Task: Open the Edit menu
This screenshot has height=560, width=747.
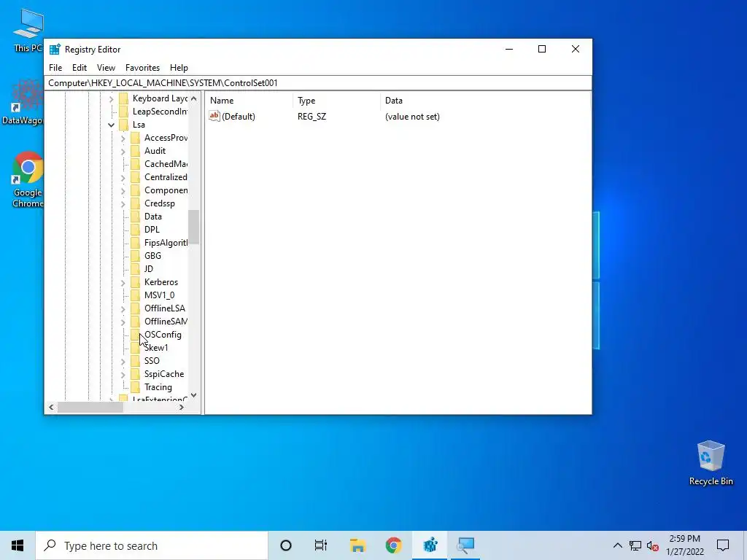Action: (x=79, y=68)
